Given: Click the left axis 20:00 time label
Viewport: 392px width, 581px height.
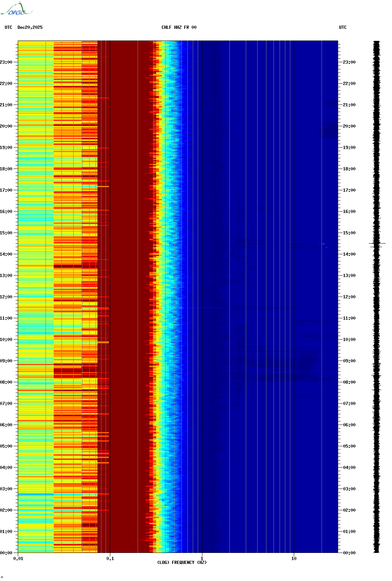Looking at the screenshot, I should [6, 126].
